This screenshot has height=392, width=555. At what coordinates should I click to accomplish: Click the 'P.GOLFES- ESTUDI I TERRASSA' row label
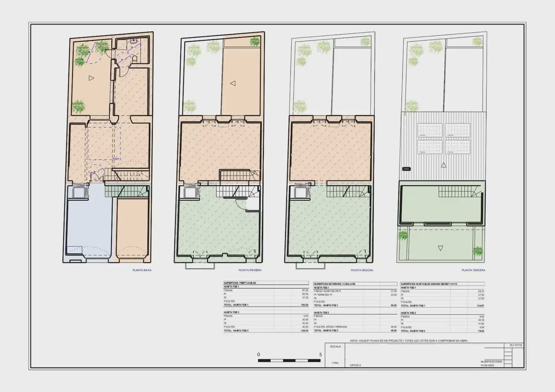coord(331,327)
